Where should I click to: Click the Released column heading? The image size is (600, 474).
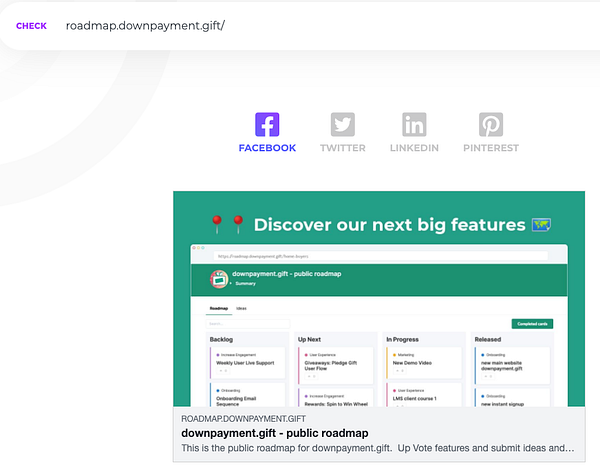(488, 339)
